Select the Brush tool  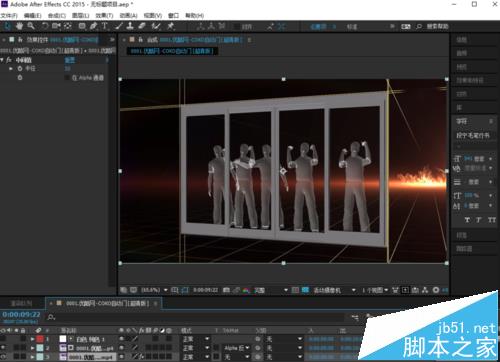[x=119, y=26]
